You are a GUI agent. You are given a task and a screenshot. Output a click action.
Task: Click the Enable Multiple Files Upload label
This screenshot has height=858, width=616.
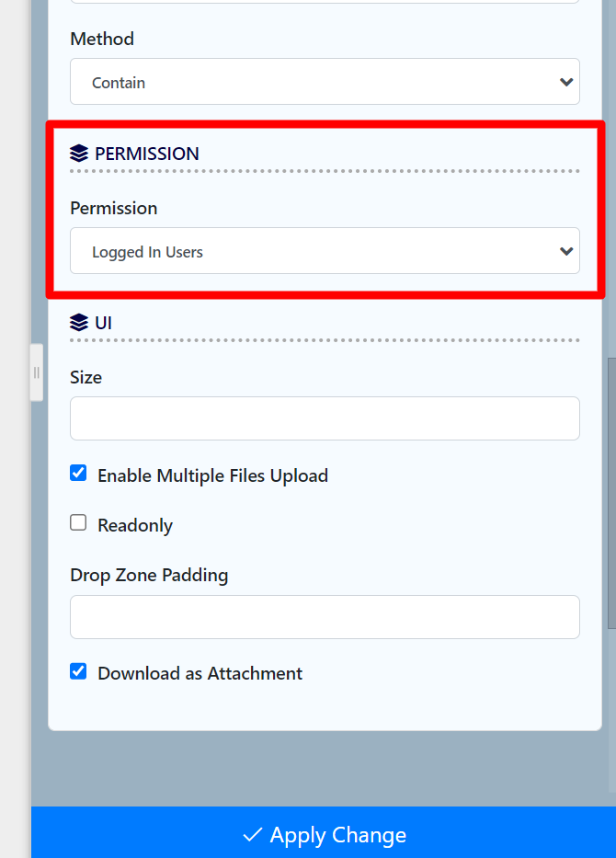point(212,475)
